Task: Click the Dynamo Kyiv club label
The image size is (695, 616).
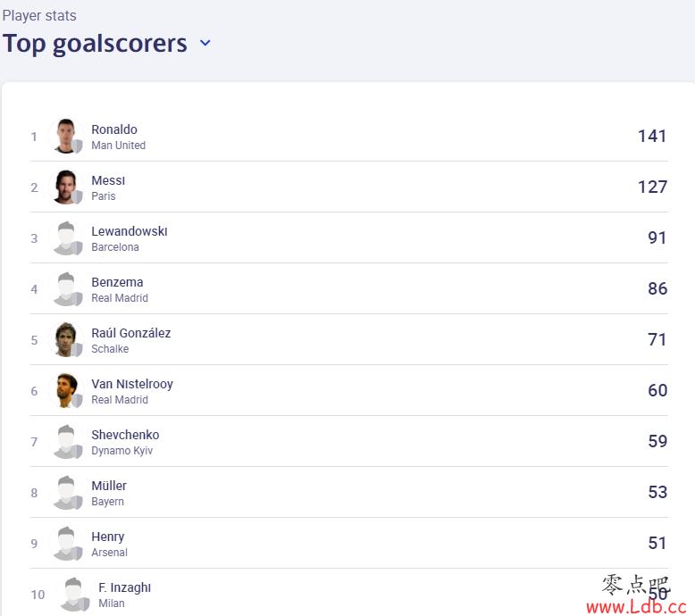Action: pyautogui.click(x=122, y=451)
